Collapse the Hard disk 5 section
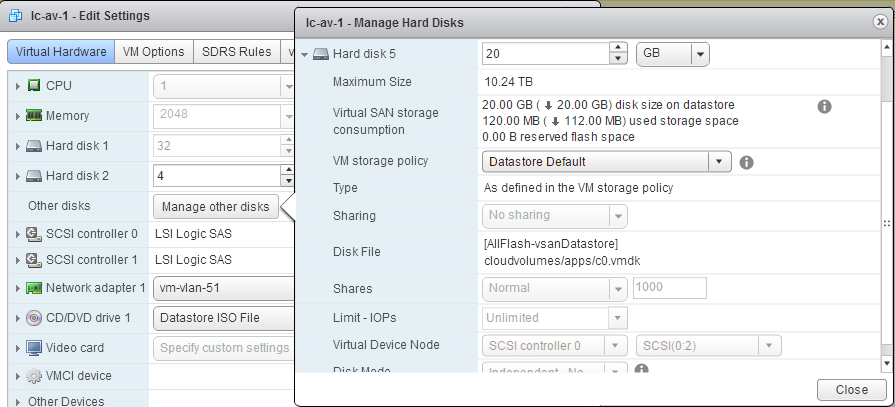895x407 pixels. 304,54
